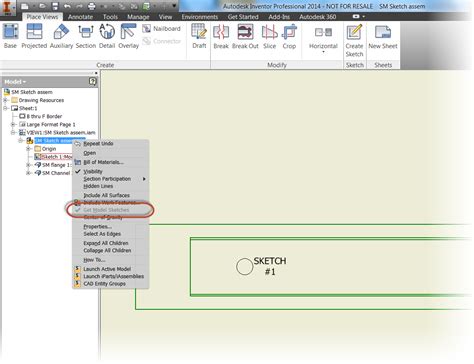Select the Base view tool
The width and height of the screenshot is (474, 364).
tap(10, 37)
